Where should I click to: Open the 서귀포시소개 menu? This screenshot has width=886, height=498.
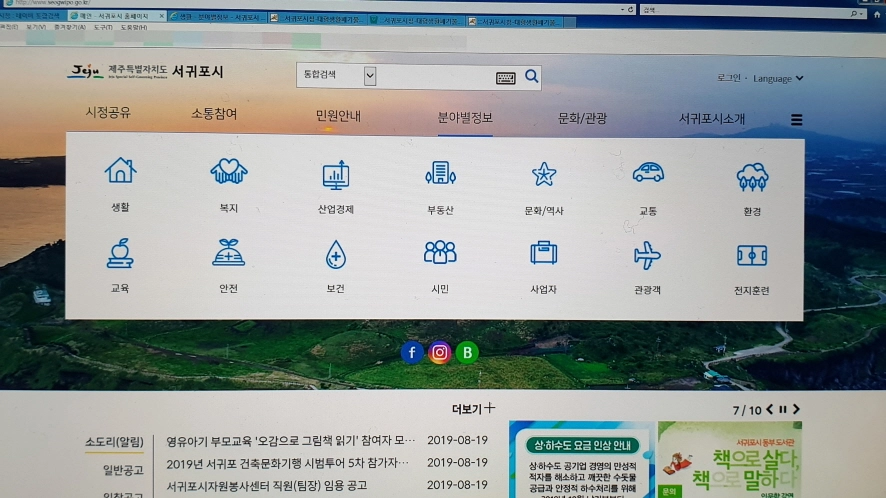coord(712,119)
